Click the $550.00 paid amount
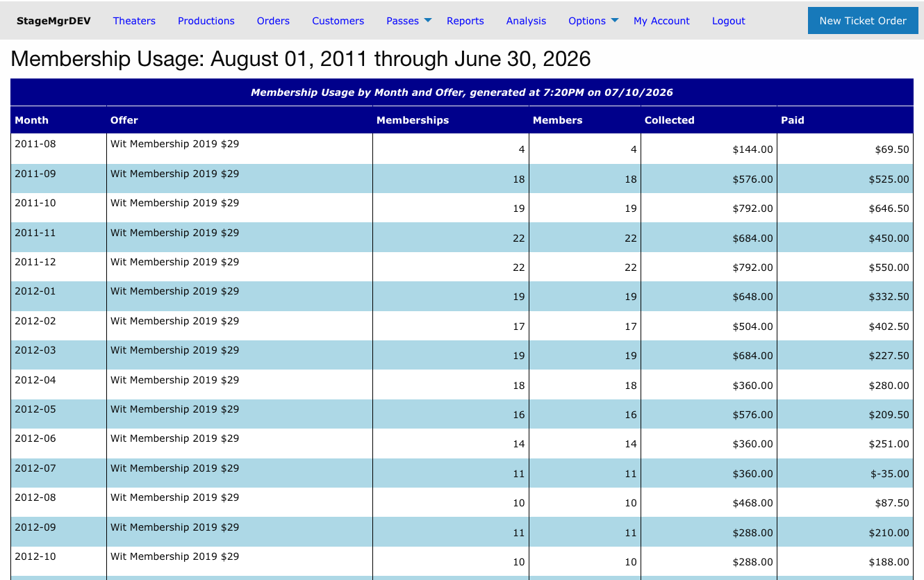This screenshot has width=924, height=580. click(889, 267)
